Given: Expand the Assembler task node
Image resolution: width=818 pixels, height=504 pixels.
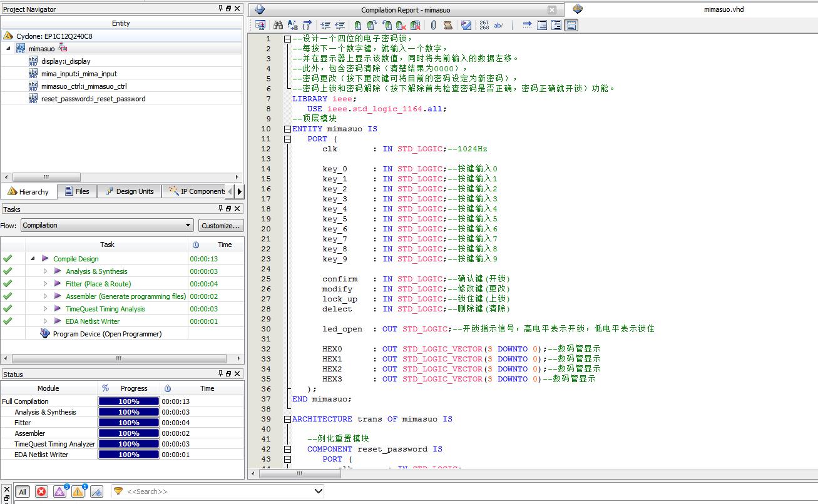Looking at the screenshot, I should pos(45,296).
